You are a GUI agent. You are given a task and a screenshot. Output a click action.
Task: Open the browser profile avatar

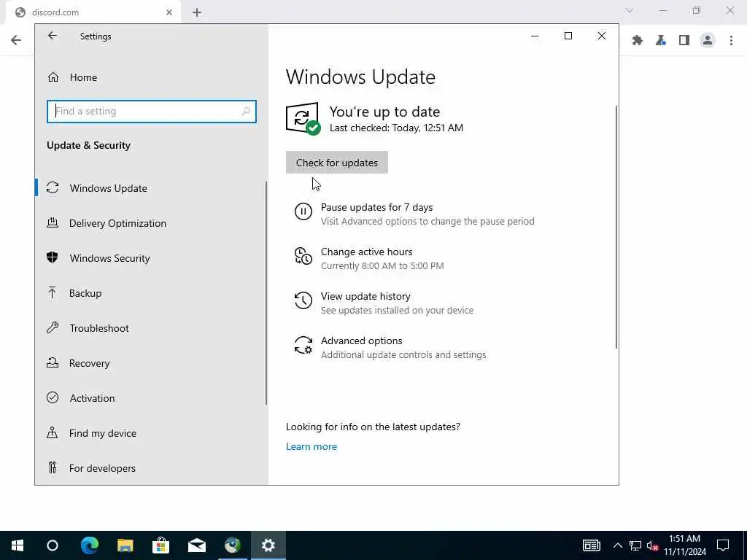[708, 41]
